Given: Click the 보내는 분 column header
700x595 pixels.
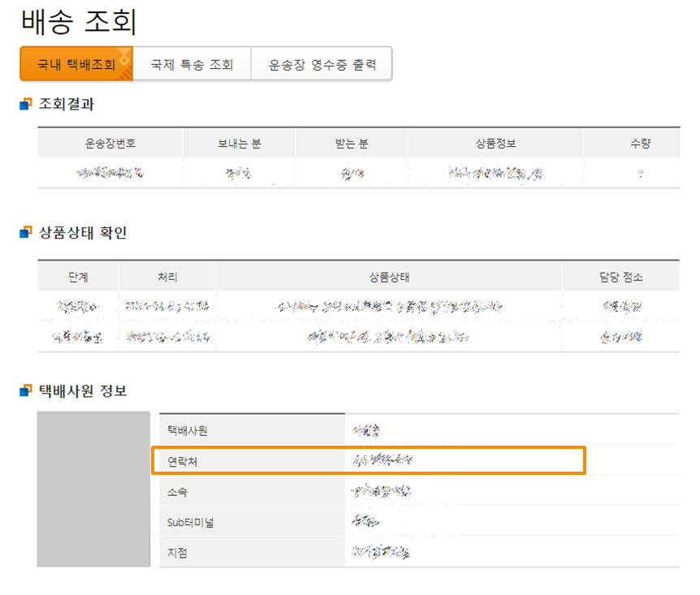Looking at the screenshot, I should click(239, 144).
